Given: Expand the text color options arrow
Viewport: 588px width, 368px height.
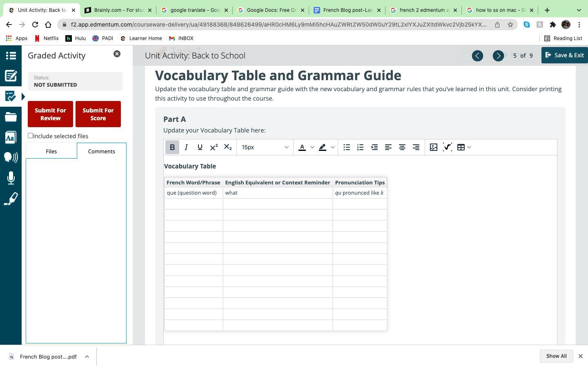Looking at the screenshot, I should point(312,147).
